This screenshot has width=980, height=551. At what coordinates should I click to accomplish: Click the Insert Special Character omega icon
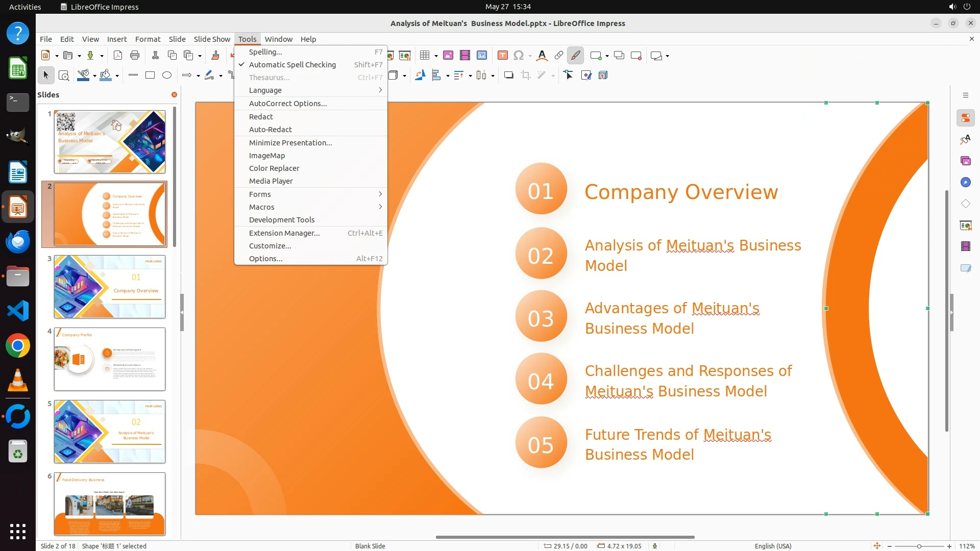(519, 56)
